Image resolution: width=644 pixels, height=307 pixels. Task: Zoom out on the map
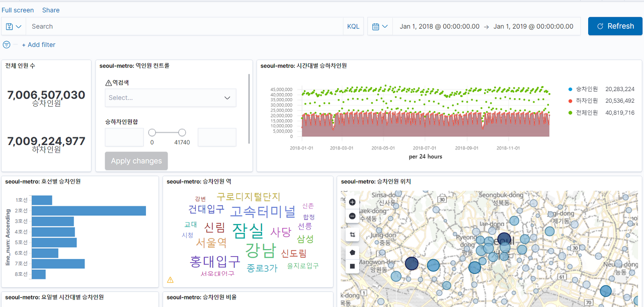click(x=352, y=216)
